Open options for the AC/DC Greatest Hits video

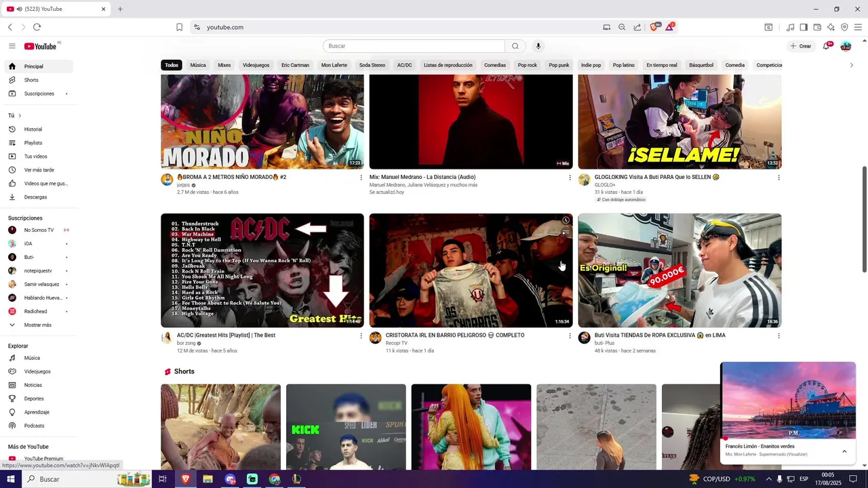click(361, 336)
